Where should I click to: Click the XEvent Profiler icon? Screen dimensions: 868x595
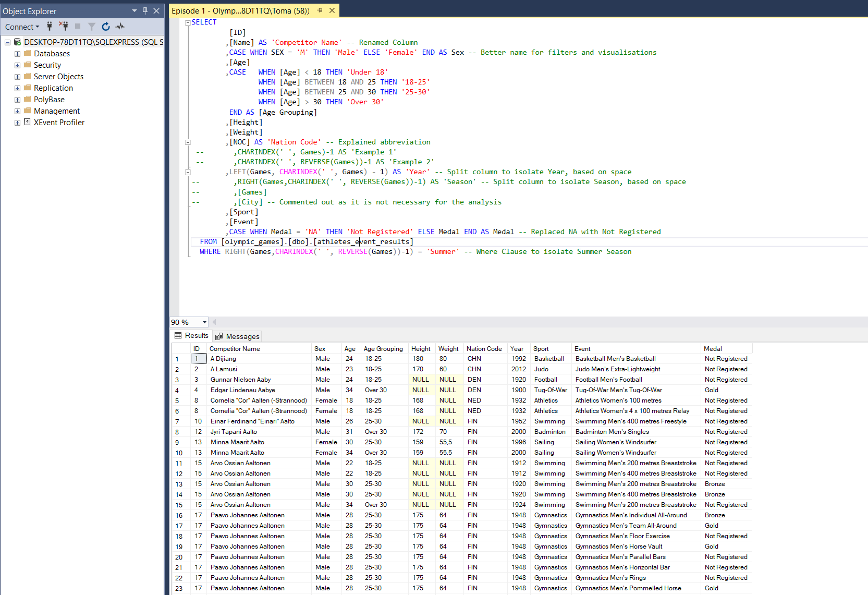click(28, 122)
